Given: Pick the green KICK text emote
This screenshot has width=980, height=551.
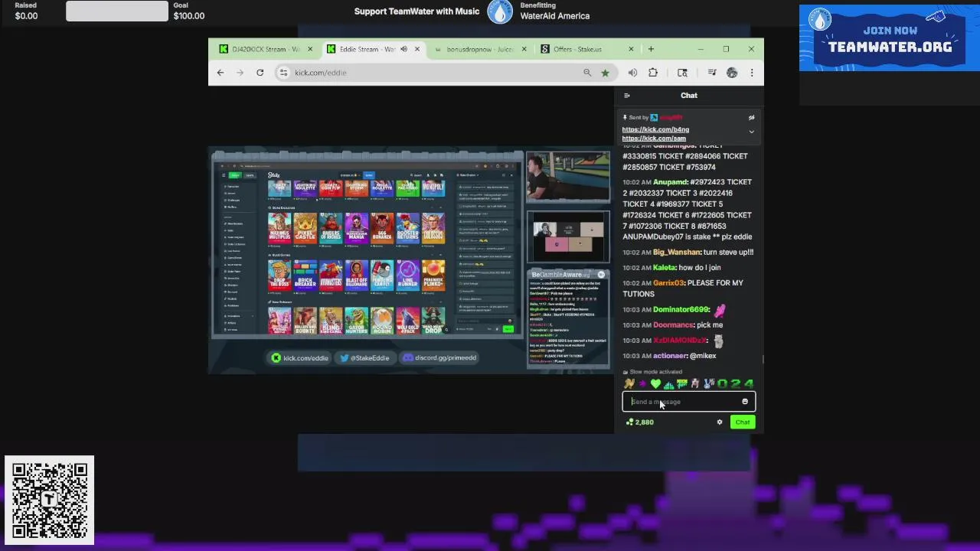Looking at the screenshot, I should [x=681, y=383].
